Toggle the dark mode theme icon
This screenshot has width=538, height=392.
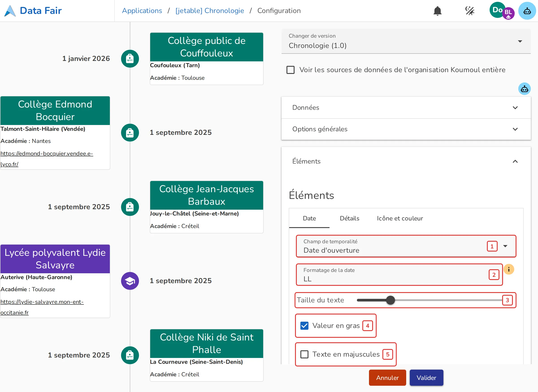[470, 11]
